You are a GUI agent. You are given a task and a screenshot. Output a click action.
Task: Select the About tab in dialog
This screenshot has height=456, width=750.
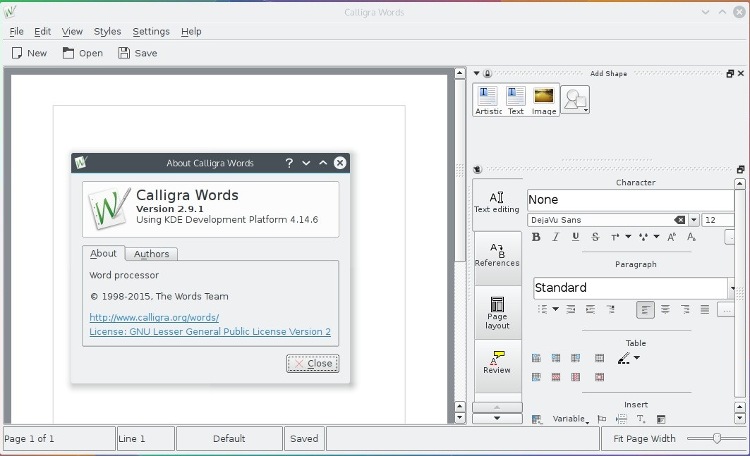103,254
